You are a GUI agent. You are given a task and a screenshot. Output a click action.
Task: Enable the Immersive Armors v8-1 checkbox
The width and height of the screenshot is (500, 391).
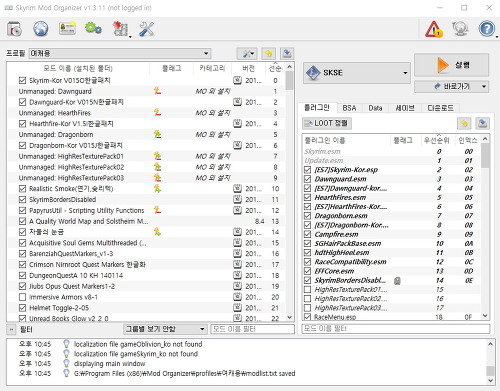coord(22,297)
